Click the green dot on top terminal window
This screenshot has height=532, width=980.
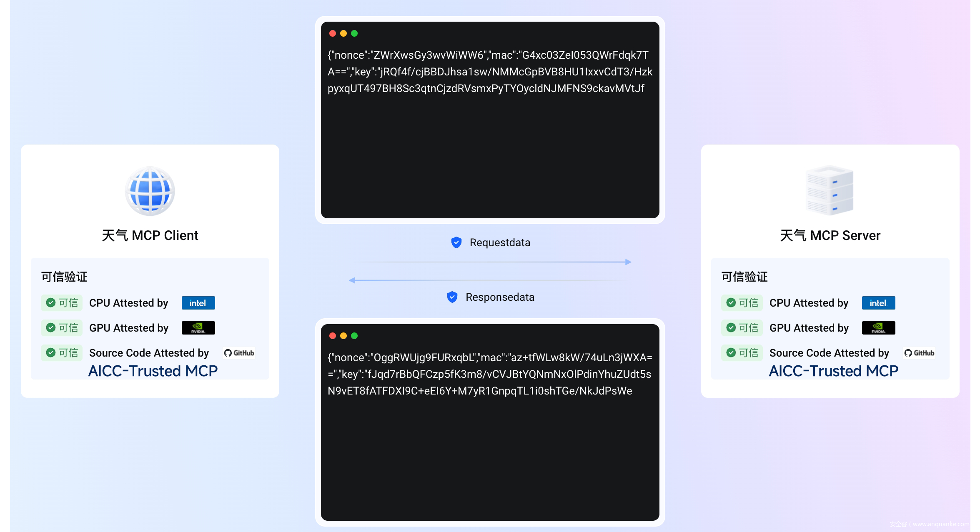pos(354,33)
